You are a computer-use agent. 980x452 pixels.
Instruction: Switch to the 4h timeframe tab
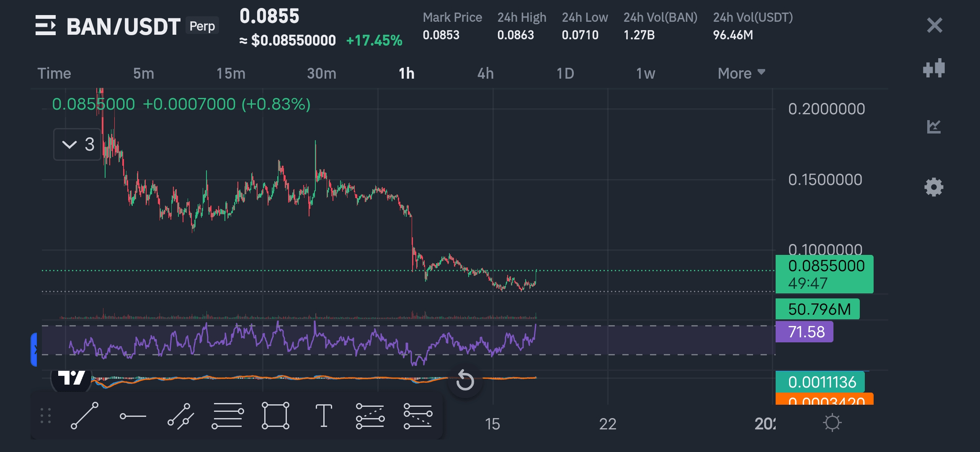485,73
